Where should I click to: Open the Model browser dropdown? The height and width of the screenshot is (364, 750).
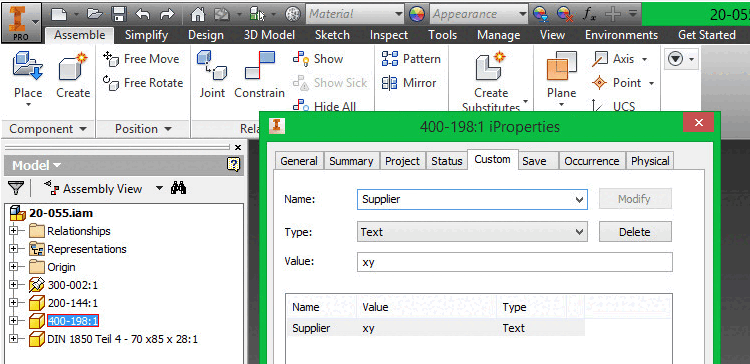point(37,165)
